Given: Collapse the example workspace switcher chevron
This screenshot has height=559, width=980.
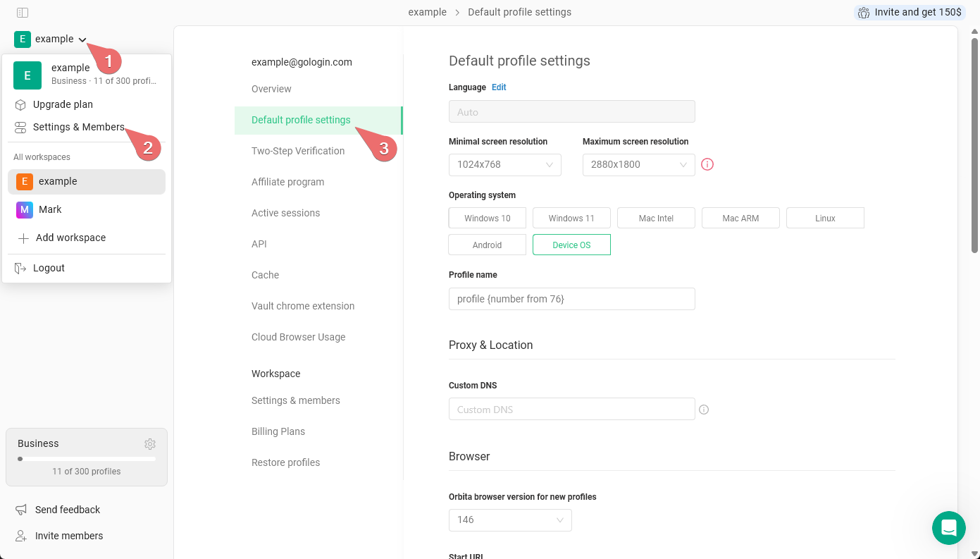Looking at the screenshot, I should pyautogui.click(x=82, y=40).
